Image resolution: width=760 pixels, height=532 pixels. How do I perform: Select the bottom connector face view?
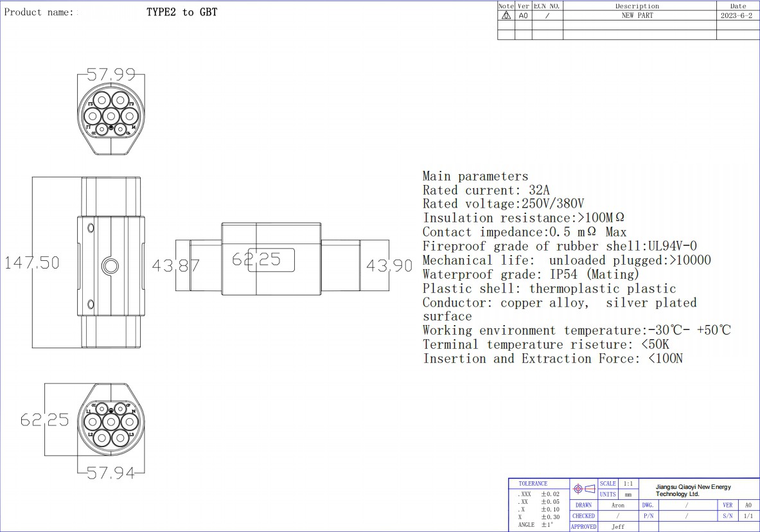111,421
